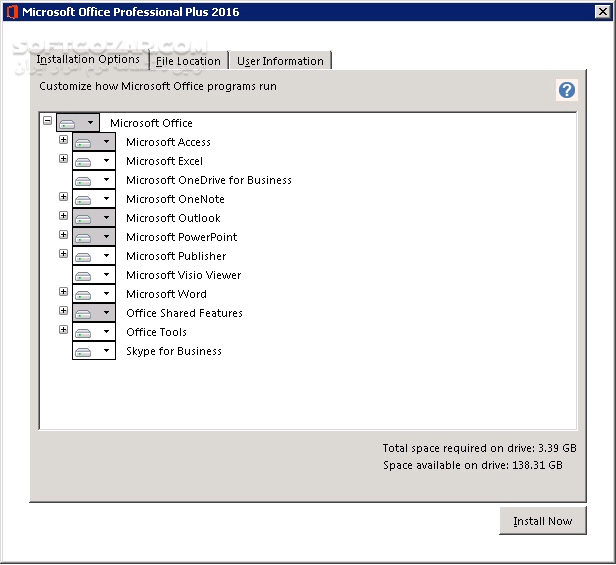Collapse the Microsoft Office root tree node
Viewport: 616px width, 565px height.
48,121
